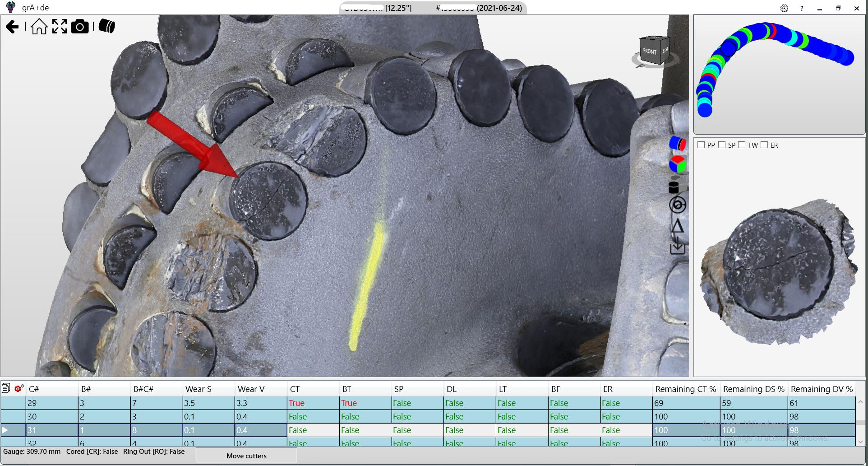Click the document report icon above table

click(x=6, y=387)
